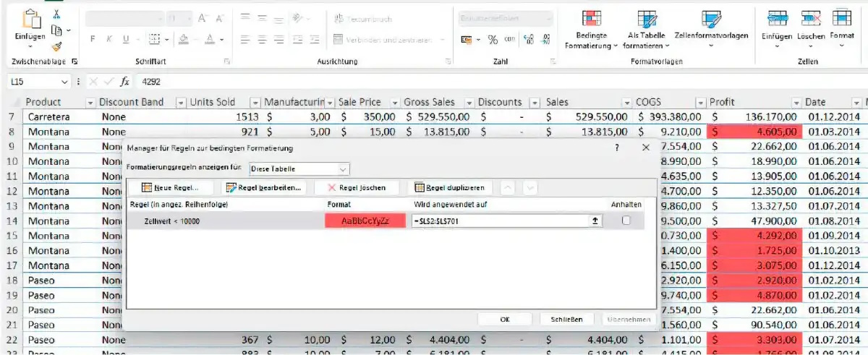Click the fx insert function icon
868x355 pixels.
tap(125, 82)
